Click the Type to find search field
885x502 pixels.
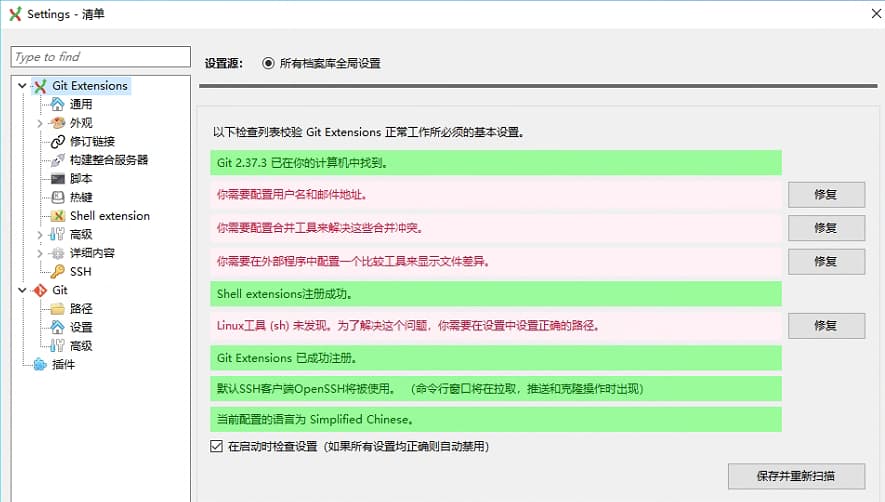click(x=100, y=57)
